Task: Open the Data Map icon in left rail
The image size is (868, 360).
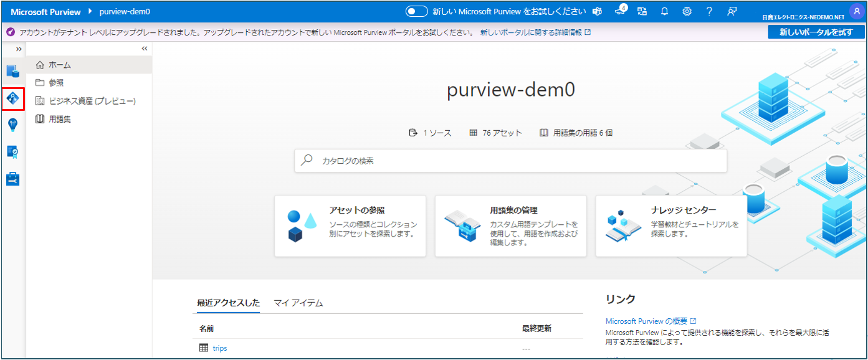Action: 13,70
